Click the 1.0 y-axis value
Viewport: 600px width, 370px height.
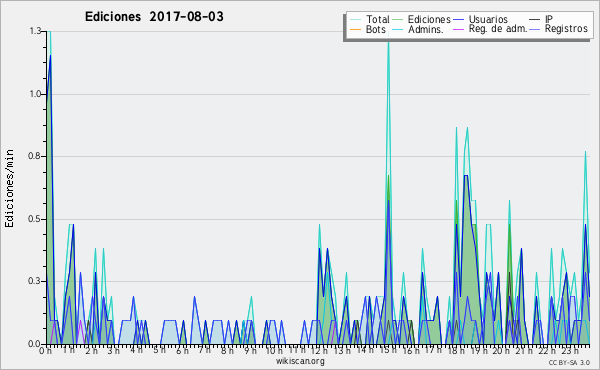pyautogui.click(x=35, y=94)
